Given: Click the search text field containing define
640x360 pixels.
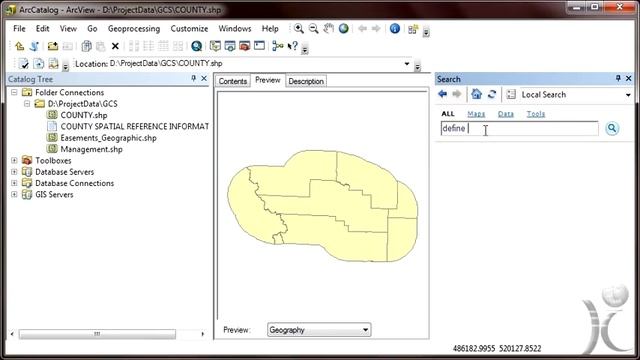Looking at the screenshot, I should [519, 129].
